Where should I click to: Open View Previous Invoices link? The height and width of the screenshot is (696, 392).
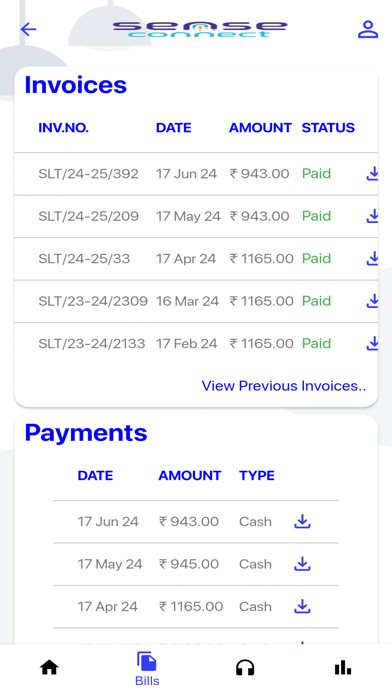(284, 386)
